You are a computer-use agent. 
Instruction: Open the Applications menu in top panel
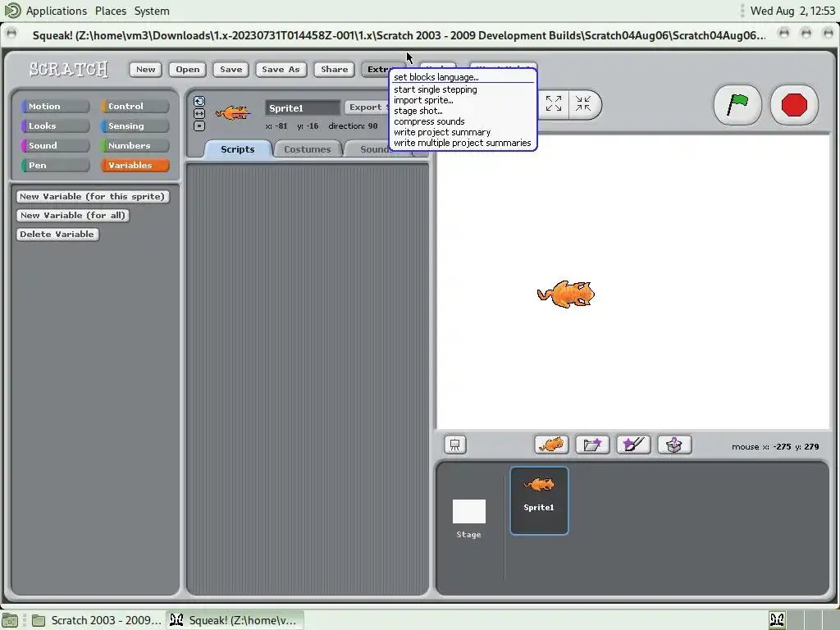57,11
